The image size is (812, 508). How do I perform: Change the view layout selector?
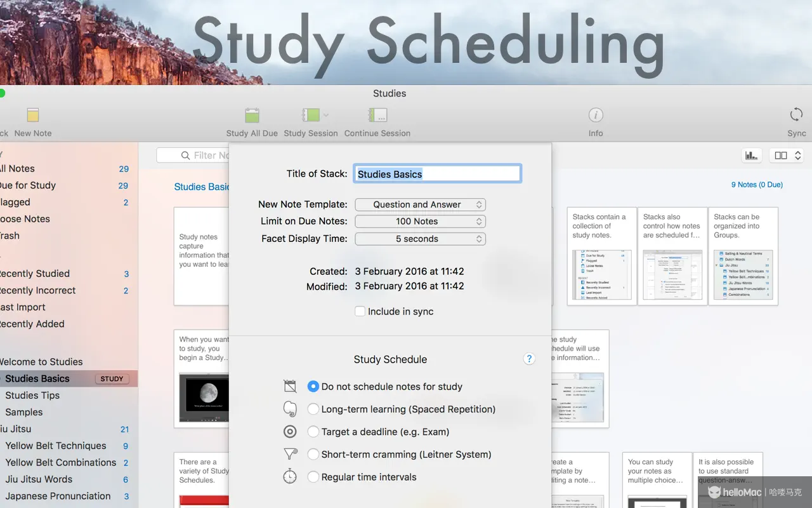788,155
